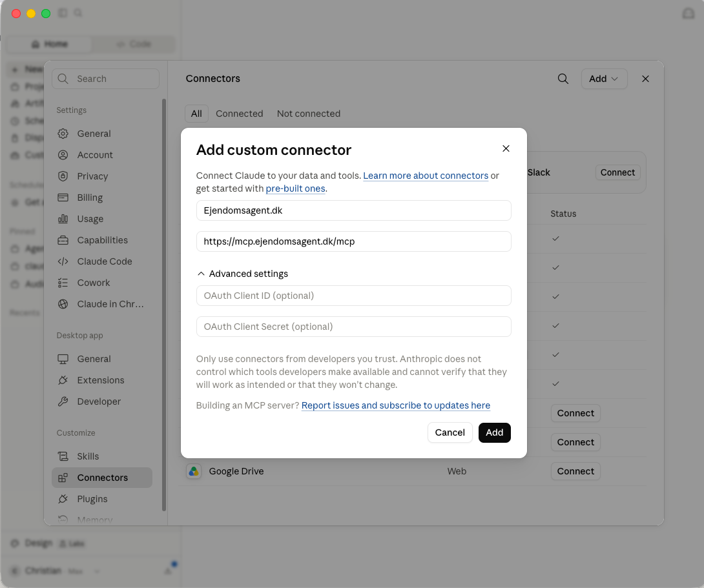Open Usage settings page
This screenshot has height=588, width=704.
coord(102,219)
